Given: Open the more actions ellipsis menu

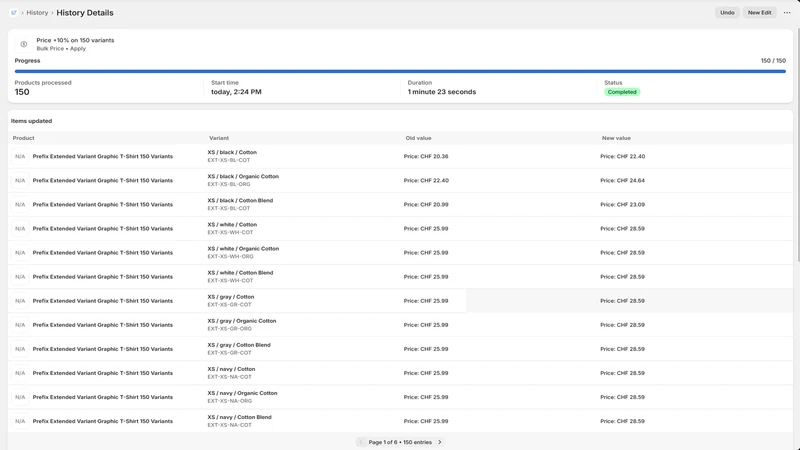Looking at the screenshot, I should pos(787,13).
